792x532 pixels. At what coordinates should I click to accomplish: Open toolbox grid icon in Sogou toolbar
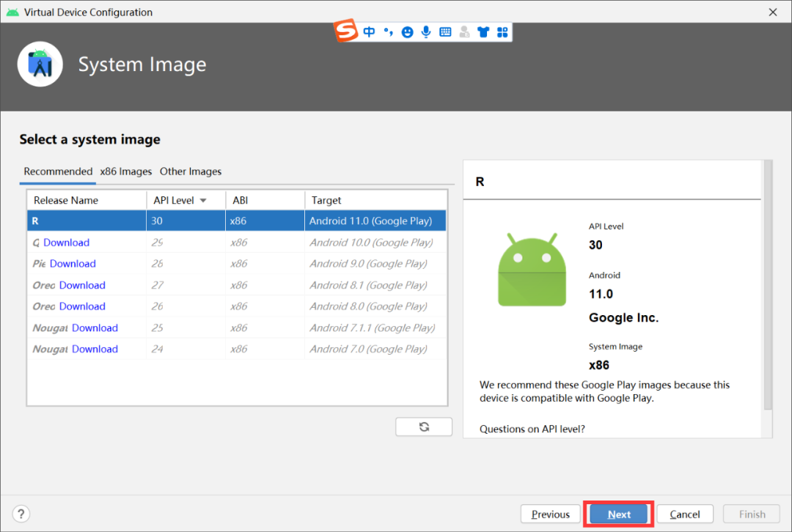point(502,32)
